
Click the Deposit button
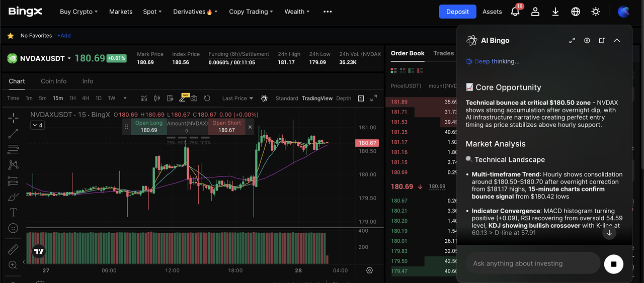click(x=457, y=12)
